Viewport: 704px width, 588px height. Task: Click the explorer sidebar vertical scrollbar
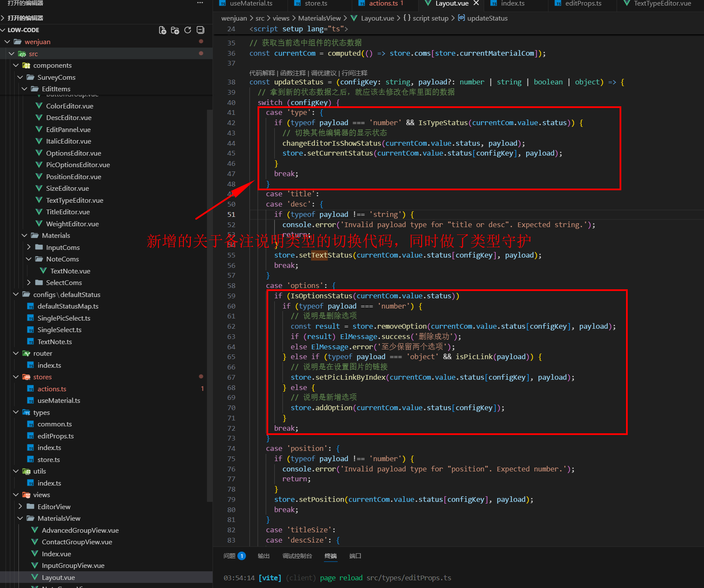pyautogui.click(x=210, y=305)
